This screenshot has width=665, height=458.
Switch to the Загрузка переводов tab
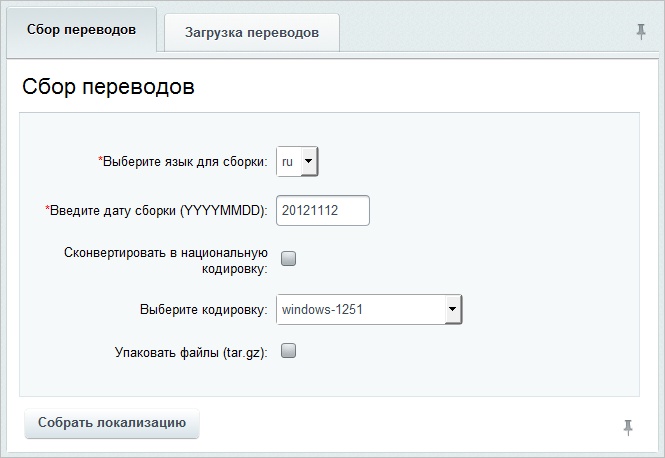pos(252,33)
